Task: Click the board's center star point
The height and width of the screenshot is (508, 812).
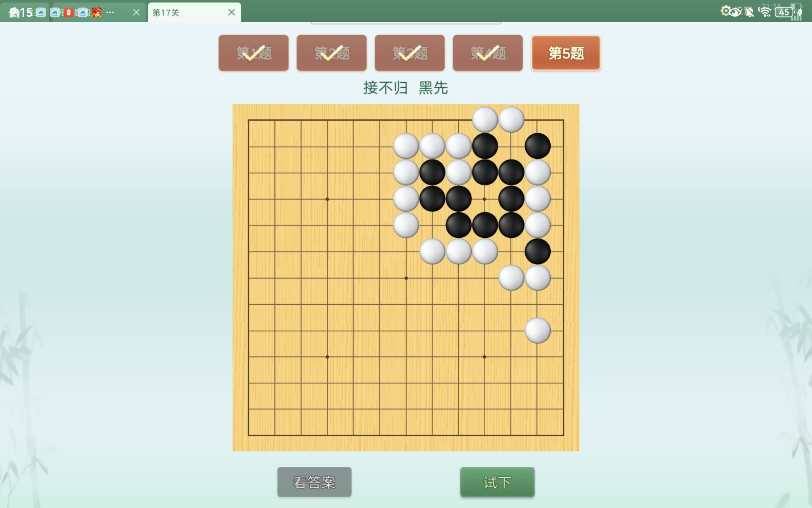Action: click(406, 278)
